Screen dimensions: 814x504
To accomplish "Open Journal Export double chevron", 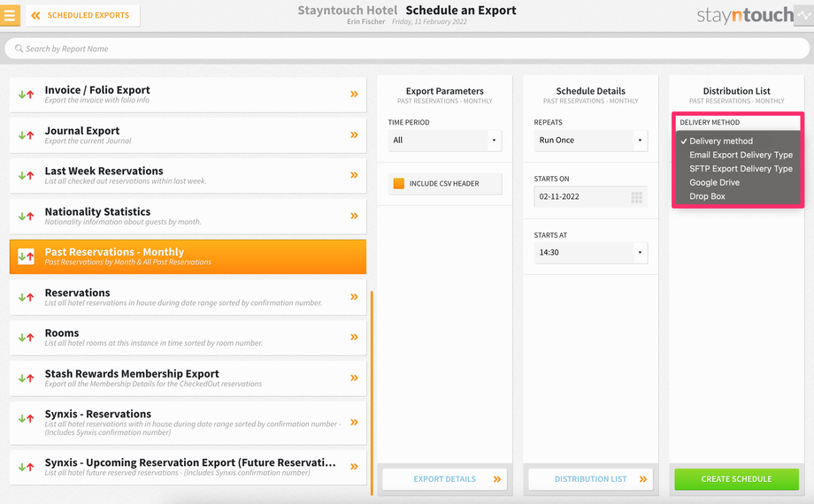I will click(354, 134).
